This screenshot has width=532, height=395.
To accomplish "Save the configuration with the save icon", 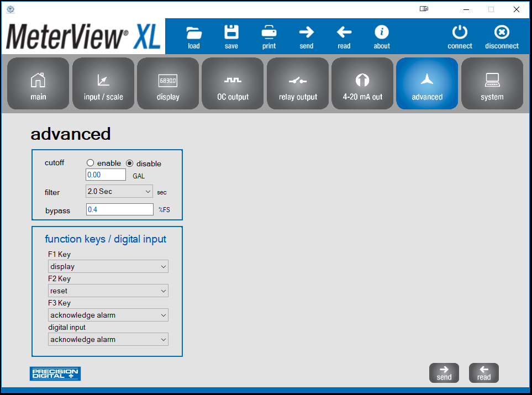I will tap(231, 37).
